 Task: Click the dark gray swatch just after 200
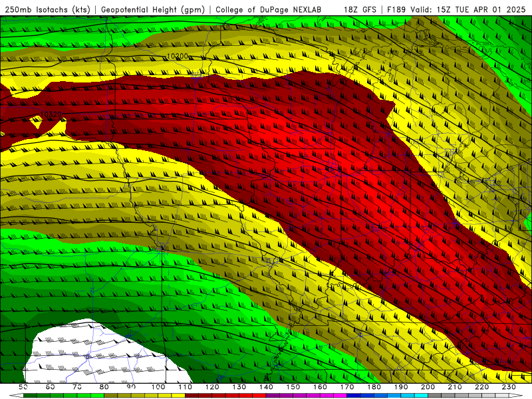click(435, 396)
